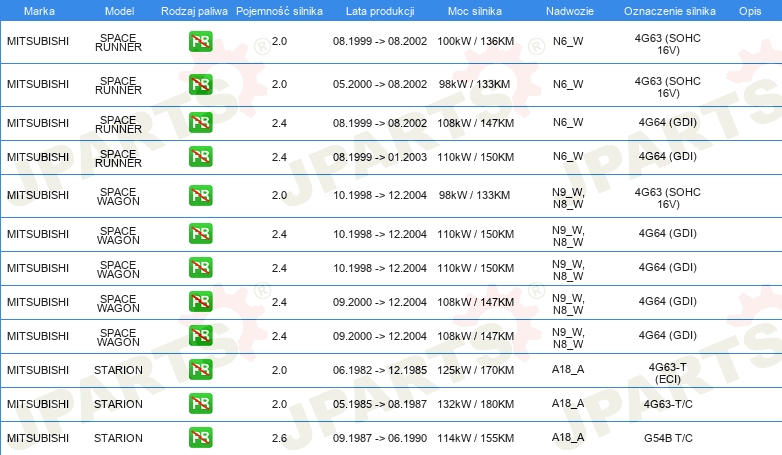Click '4G64 (GDI)' in the Space Runner 147KM row
This screenshot has width=782, height=455.
(x=668, y=122)
